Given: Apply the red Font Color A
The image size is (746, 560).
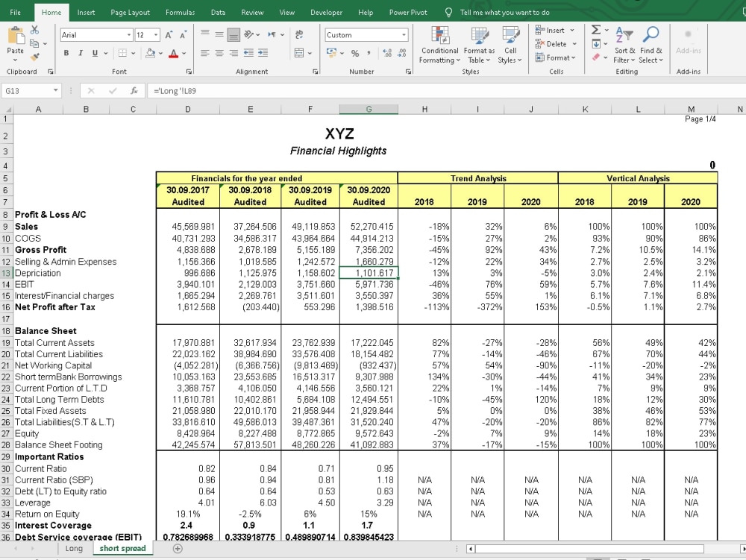Looking at the screenshot, I should (x=173, y=53).
